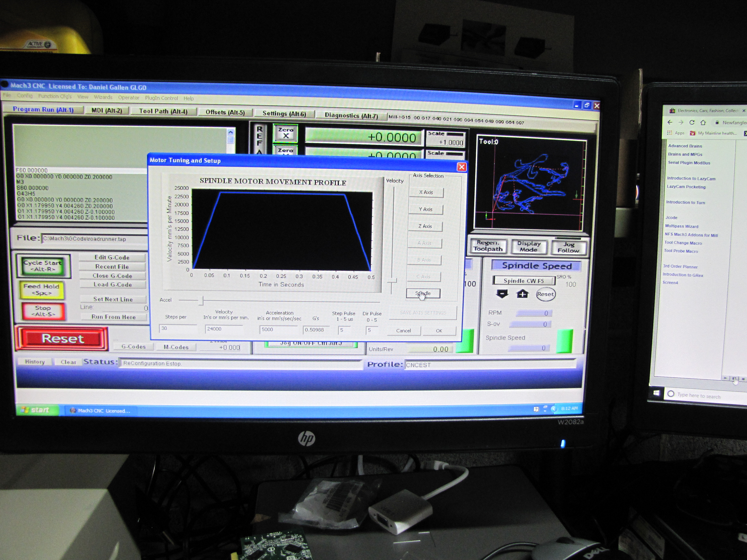Click the Load G-Code button
The height and width of the screenshot is (560, 747).
tap(112, 285)
